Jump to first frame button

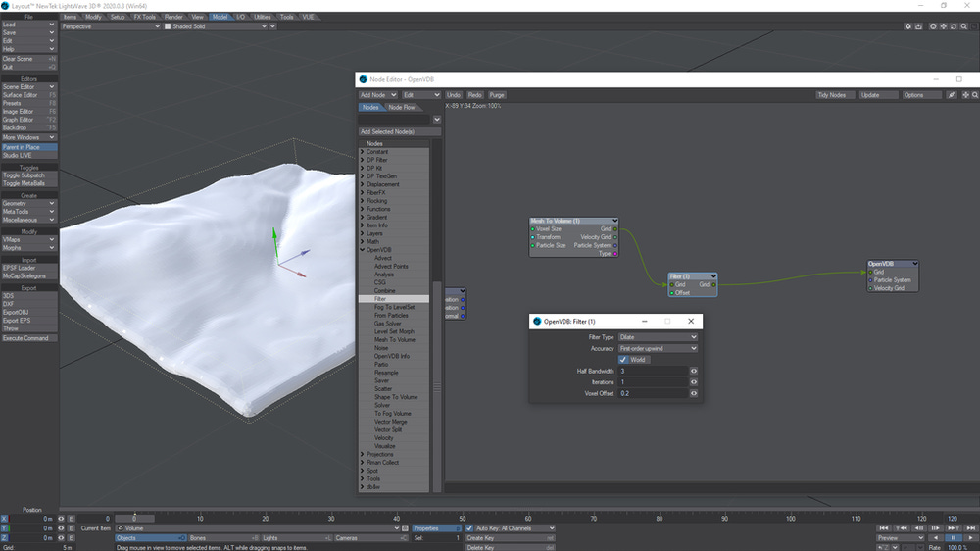point(884,528)
